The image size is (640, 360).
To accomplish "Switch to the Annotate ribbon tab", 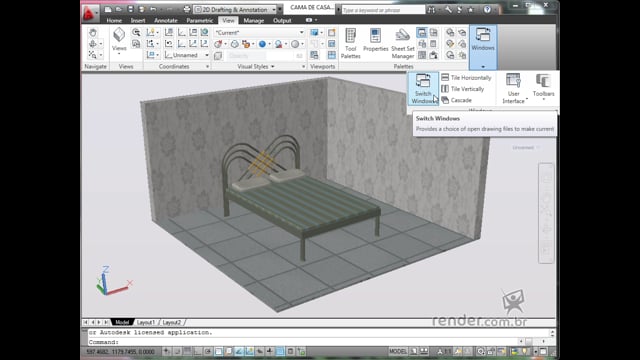I will pyautogui.click(x=166, y=20).
